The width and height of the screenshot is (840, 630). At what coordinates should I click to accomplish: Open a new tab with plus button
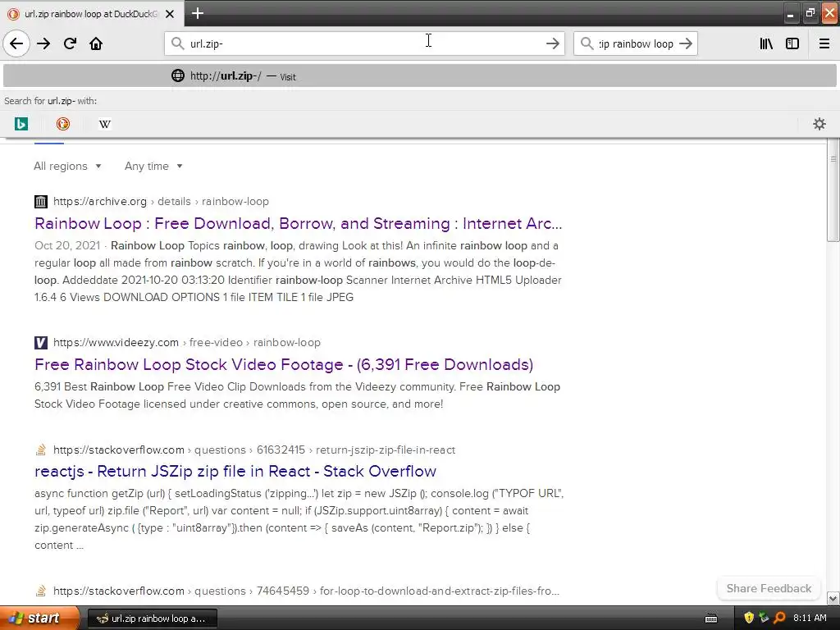[x=197, y=13]
